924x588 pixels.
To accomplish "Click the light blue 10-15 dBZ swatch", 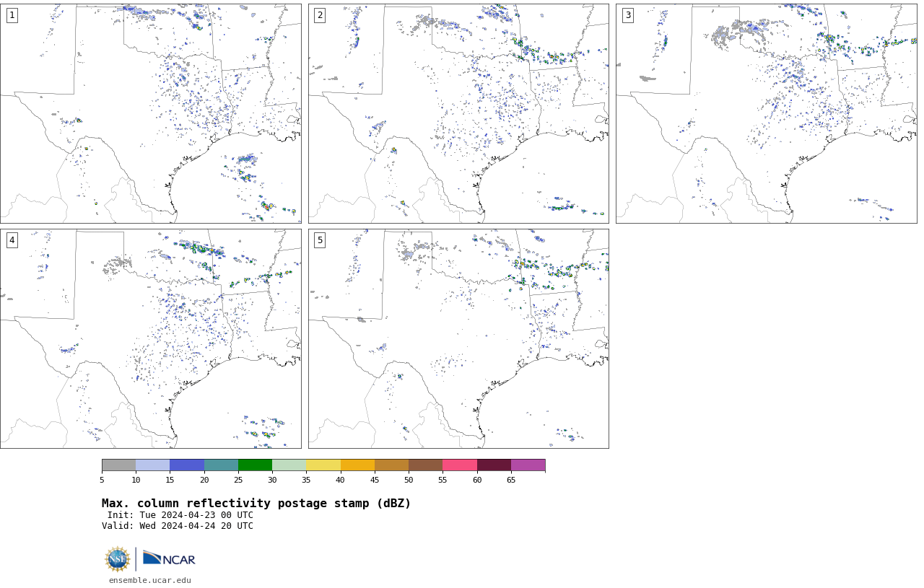I will point(153,465).
